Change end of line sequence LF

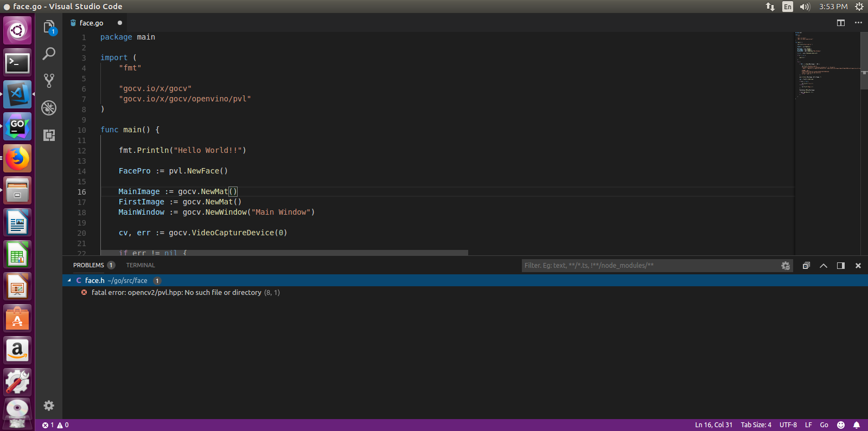coord(808,425)
